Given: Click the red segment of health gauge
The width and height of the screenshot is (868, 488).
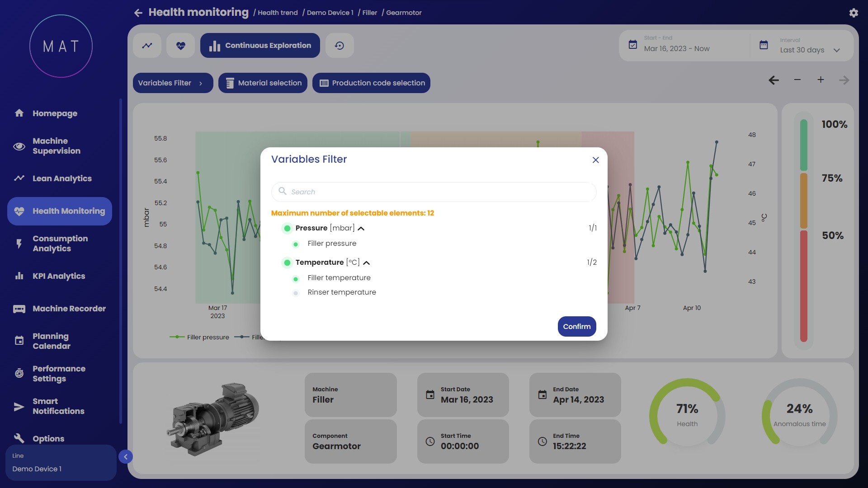Looking at the screenshot, I should [x=803, y=286].
